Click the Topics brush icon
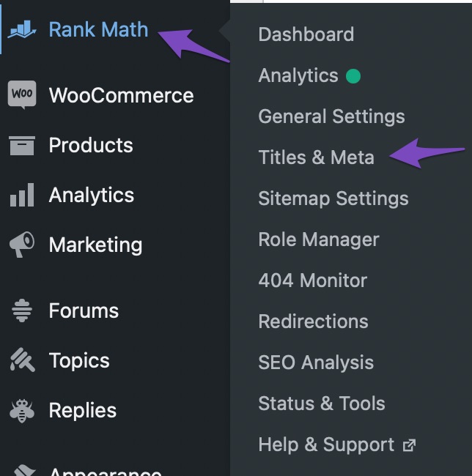The height and width of the screenshot is (476, 472). pos(23,360)
